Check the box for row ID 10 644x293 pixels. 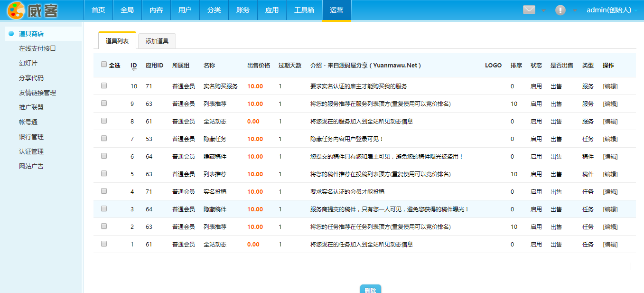104,86
